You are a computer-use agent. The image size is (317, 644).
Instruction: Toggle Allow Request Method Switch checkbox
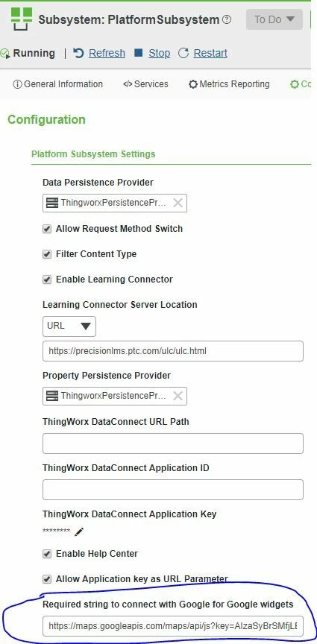pyautogui.click(x=47, y=229)
